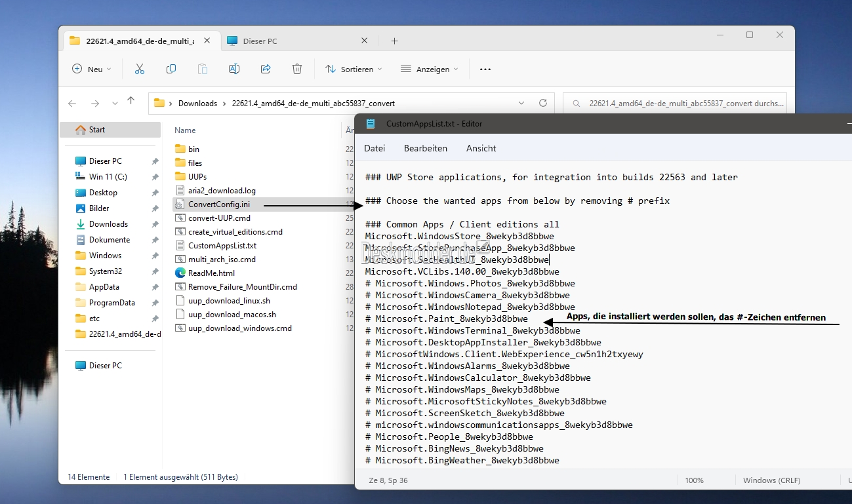This screenshot has height=504, width=852.
Task: Open the bin folder in file list
Action: click(193, 149)
